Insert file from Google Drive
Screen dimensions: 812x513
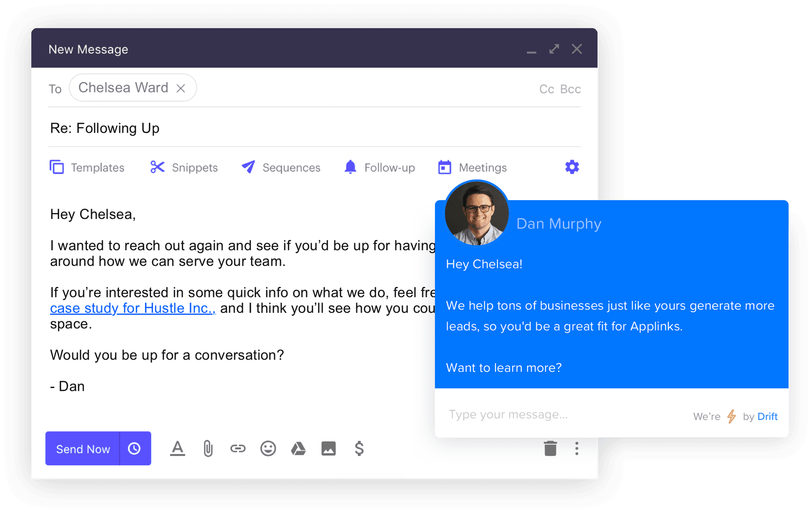[x=298, y=448]
